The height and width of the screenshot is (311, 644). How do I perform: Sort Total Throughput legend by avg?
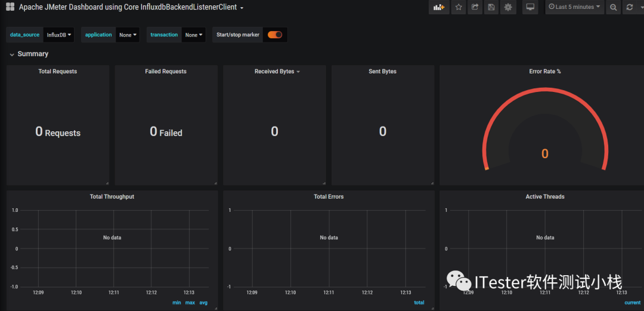coord(203,303)
